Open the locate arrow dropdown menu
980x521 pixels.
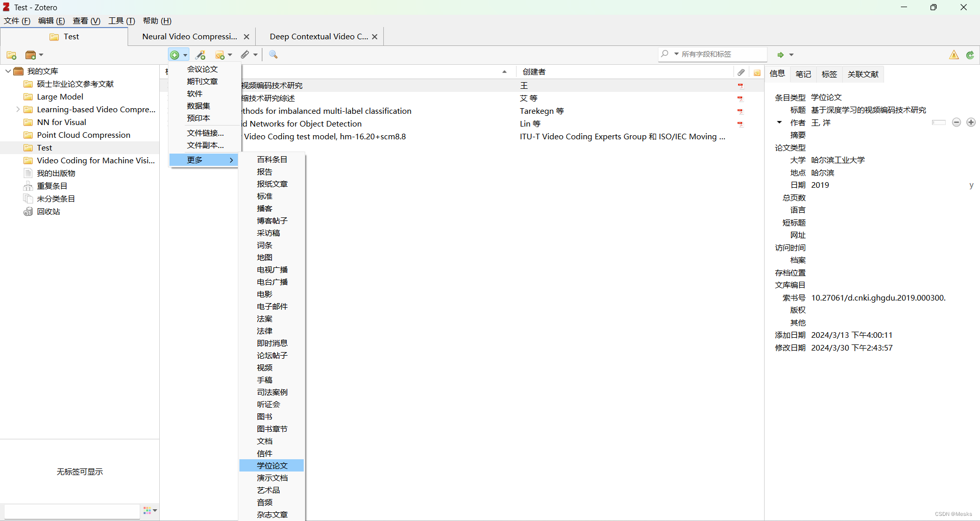[792, 55]
